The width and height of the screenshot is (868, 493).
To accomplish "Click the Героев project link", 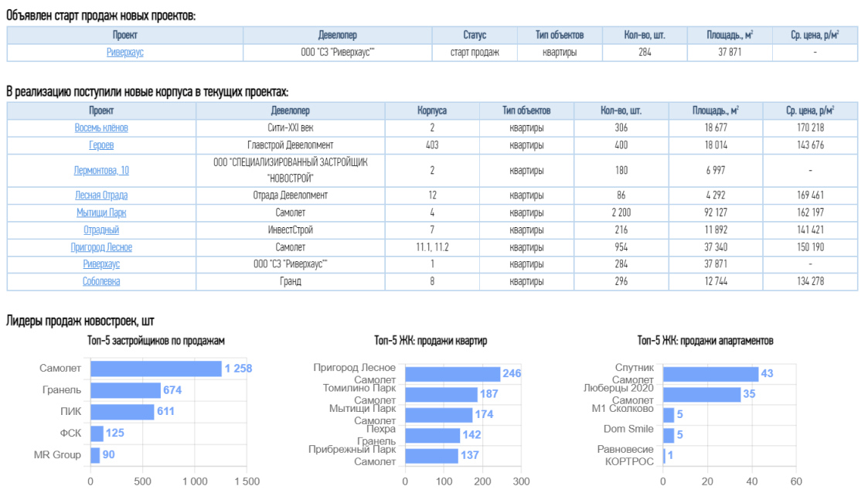I will (101, 145).
